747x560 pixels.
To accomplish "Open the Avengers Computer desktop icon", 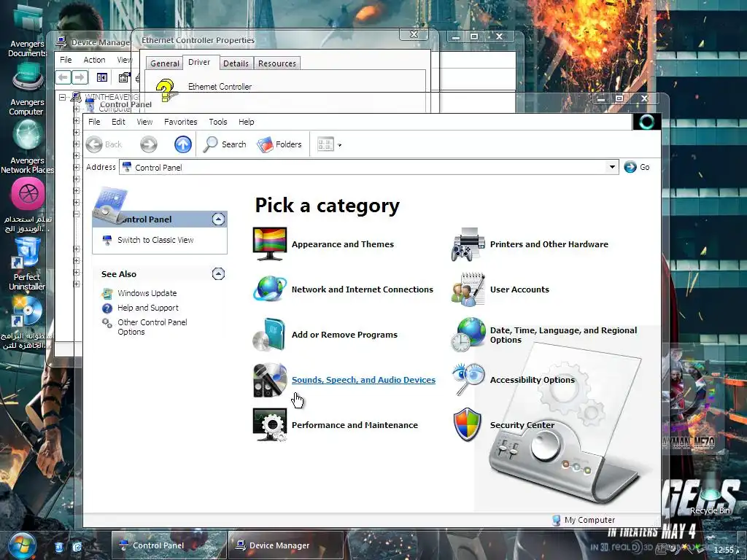I will tap(27, 90).
